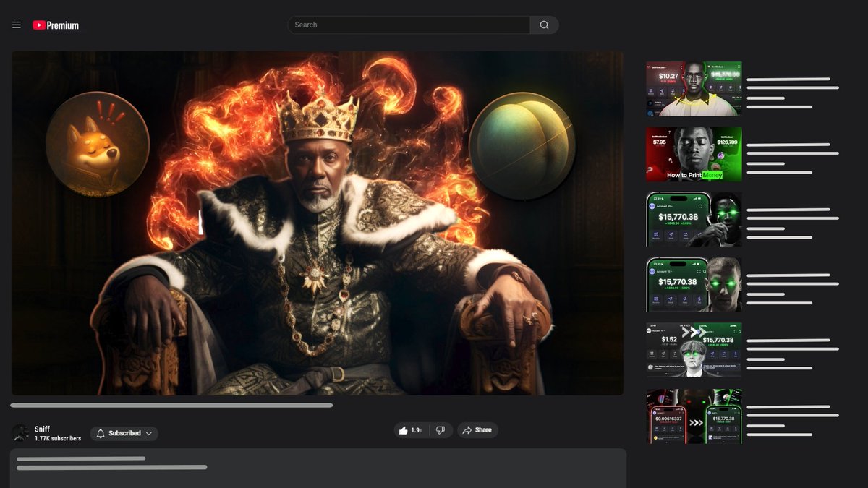The height and width of the screenshot is (488, 868).
Task: Open the Share dialog via arrow icon
Action: 467,429
